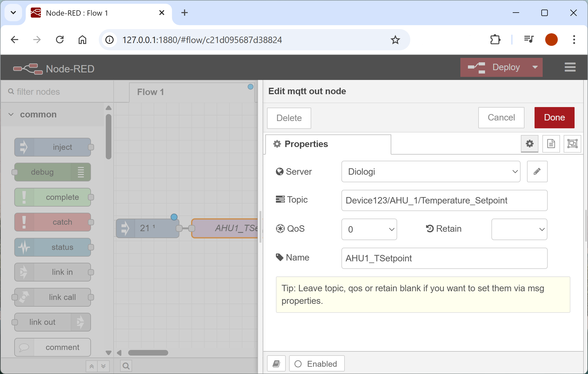Open the Deploy options dropdown arrow
This screenshot has width=588, height=374.
(535, 67)
